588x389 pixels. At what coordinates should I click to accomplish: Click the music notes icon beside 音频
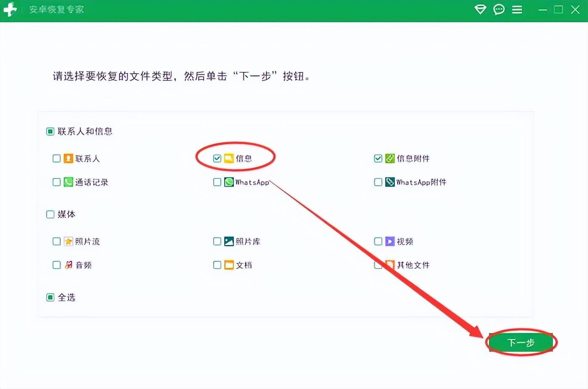point(68,265)
